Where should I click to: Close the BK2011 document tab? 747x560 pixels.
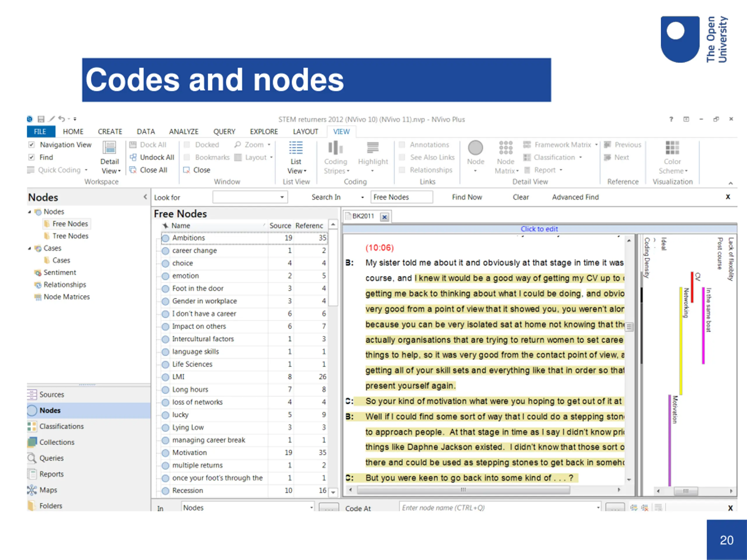coord(384,217)
